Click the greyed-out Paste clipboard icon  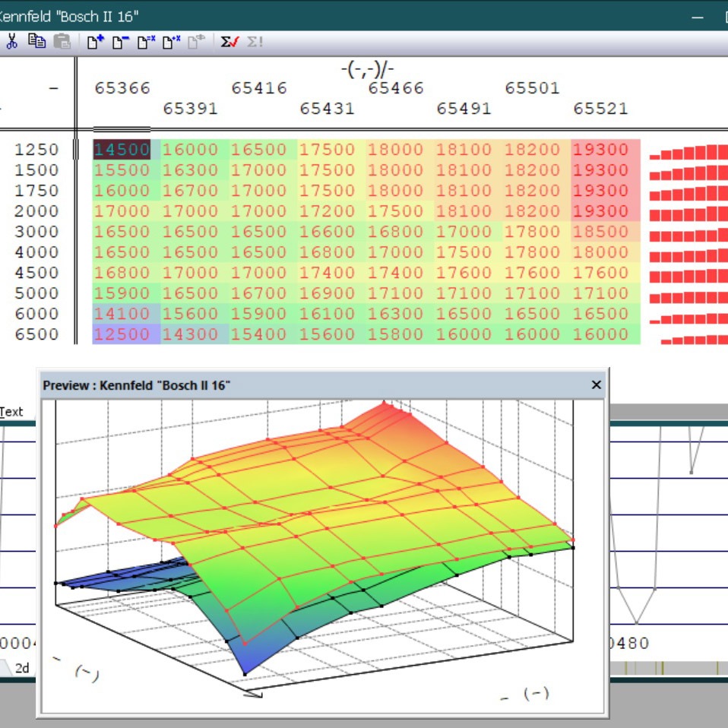tap(62, 41)
